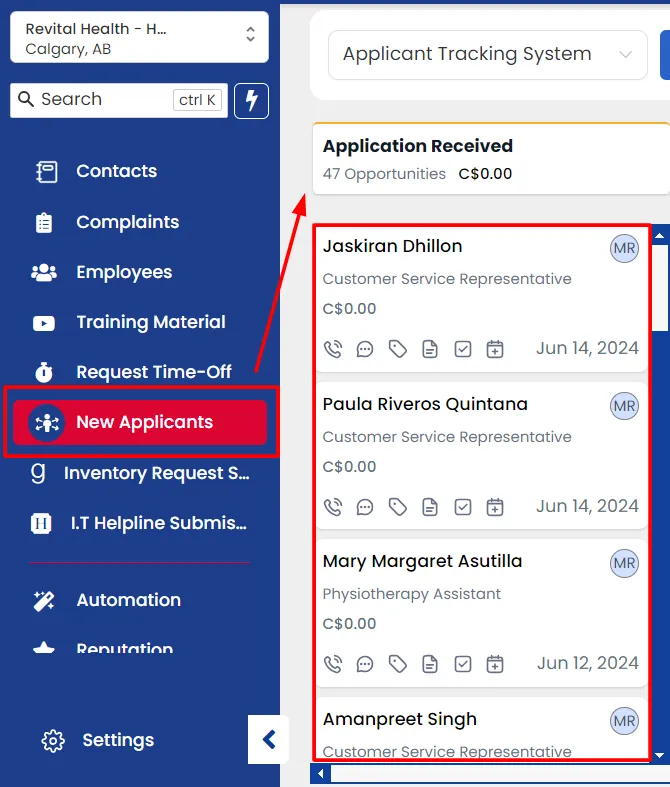Open the Revital Health location switcher
This screenshot has height=787, width=670.
coord(139,38)
